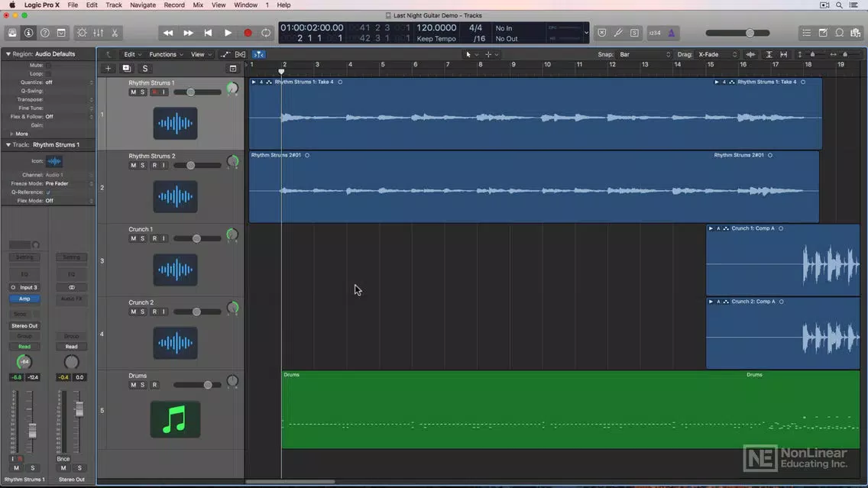
Task: Open the Library panel icon
Action: coord(12,33)
